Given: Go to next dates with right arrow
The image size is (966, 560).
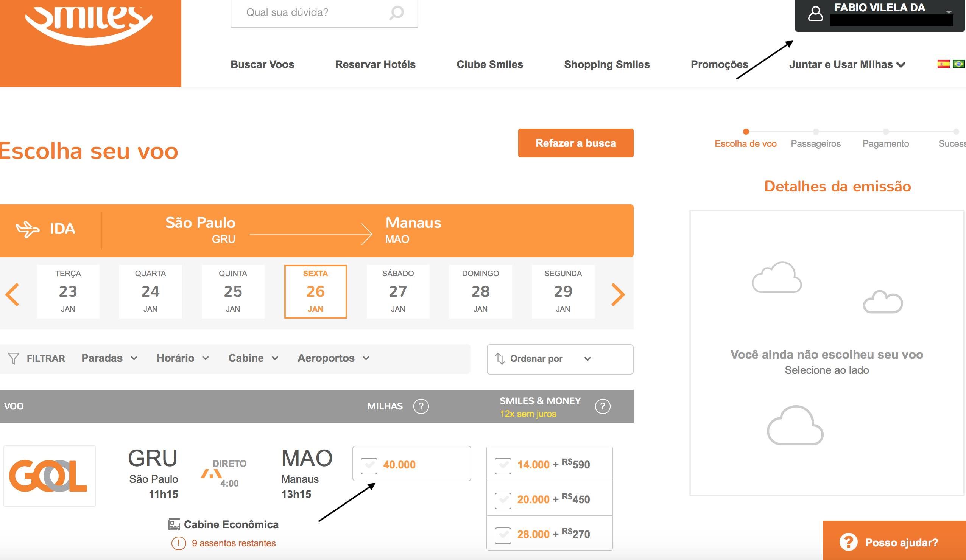Looking at the screenshot, I should point(617,294).
